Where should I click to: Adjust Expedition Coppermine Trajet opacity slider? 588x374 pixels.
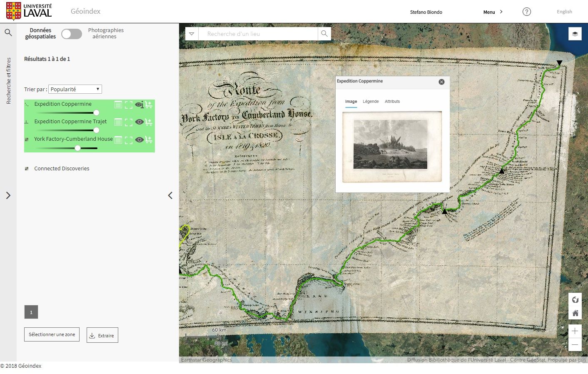pyautogui.click(x=96, y=130)
